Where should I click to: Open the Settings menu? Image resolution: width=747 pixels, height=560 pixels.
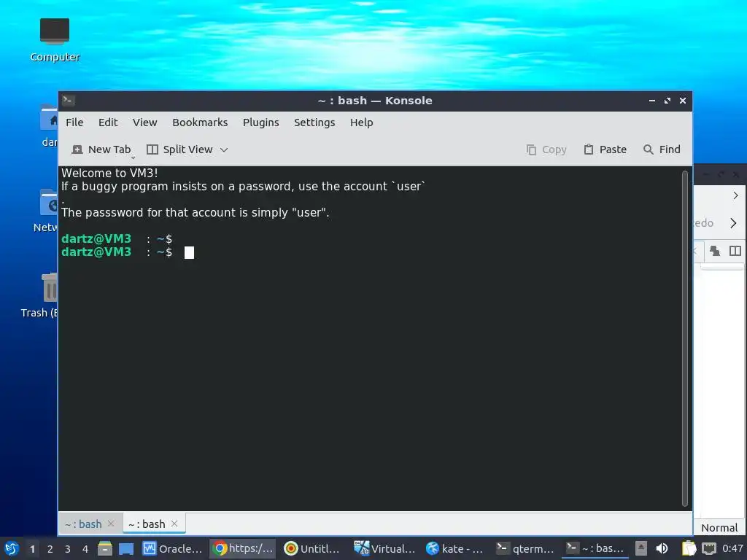pyautogui.click(x=314, y=122)
